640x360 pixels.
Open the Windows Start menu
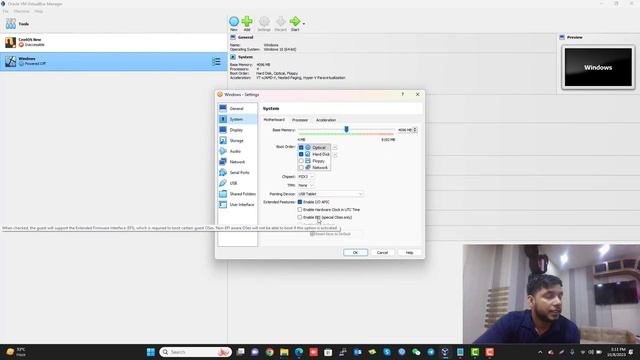(x=151, y=352)
